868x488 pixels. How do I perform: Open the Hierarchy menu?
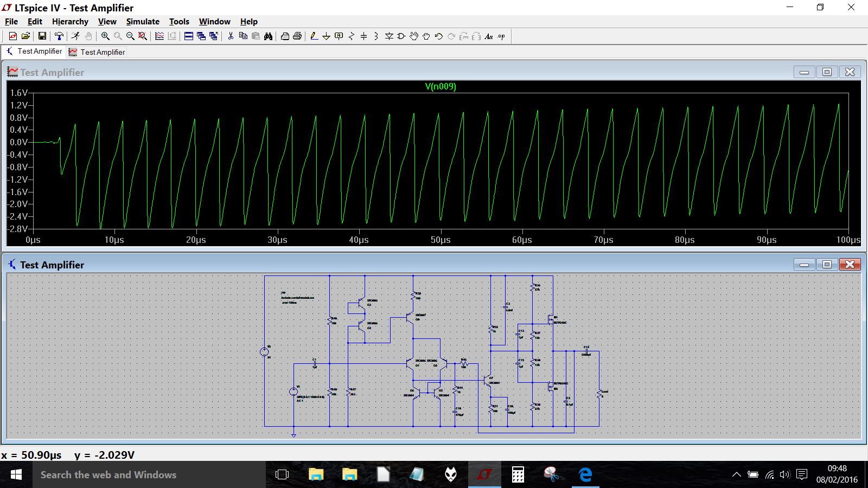click(x=70, y=22)
